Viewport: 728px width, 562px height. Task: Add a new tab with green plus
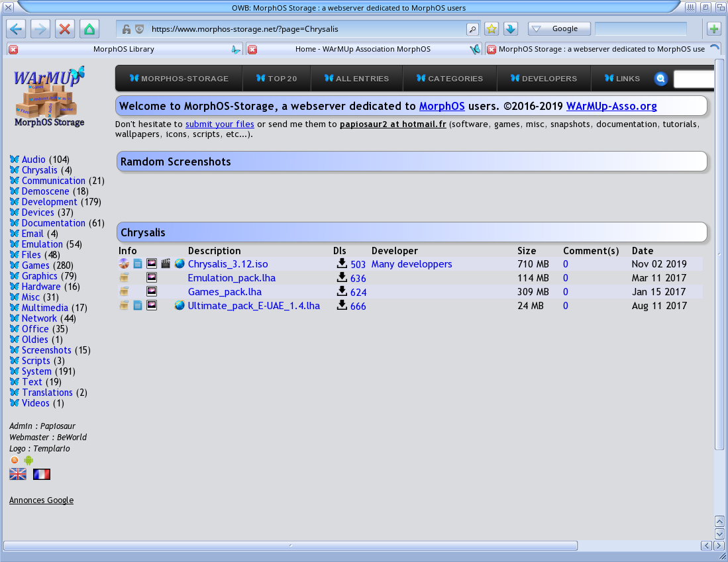point(714,28)
